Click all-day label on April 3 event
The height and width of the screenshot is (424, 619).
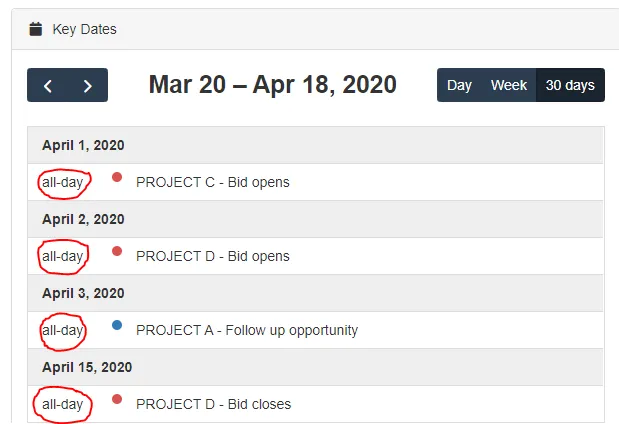point(62,330)
